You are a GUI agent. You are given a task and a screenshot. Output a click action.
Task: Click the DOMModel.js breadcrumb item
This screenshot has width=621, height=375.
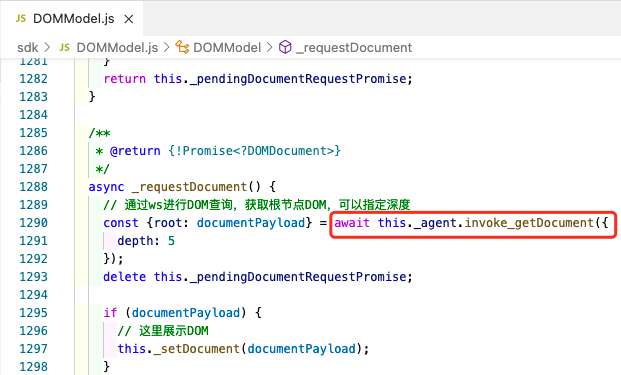pyautogui.click(x=117, y=48)
